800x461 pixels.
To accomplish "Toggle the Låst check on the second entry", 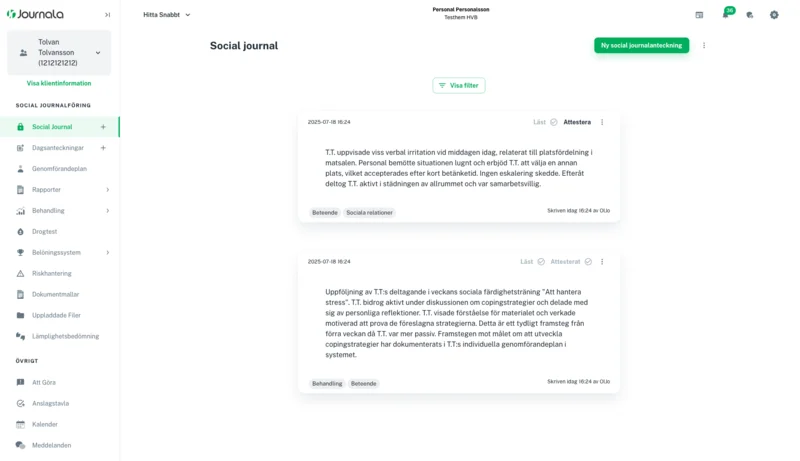I will pyautogui.click(x=541, y=262).
